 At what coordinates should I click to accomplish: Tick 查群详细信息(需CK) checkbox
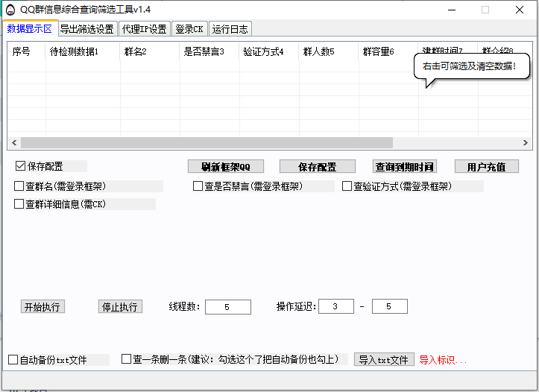coord(19,204)
